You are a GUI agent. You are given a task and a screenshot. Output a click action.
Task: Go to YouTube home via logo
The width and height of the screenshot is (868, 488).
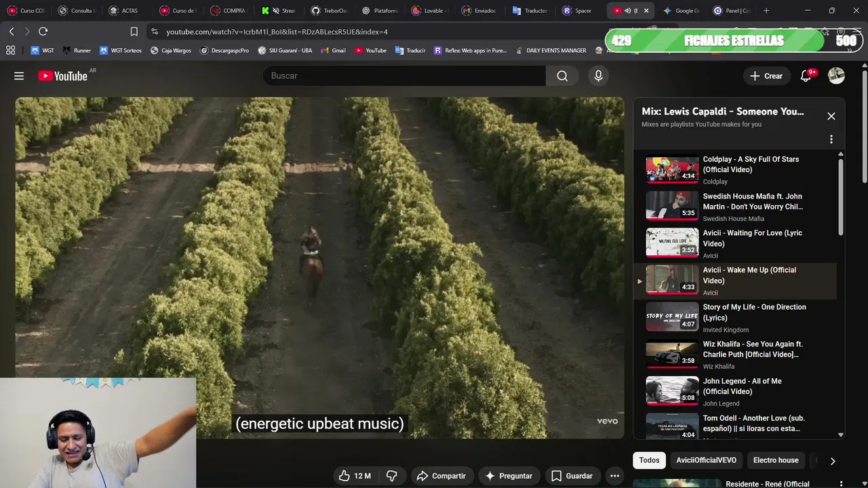(x=62, y=76)
